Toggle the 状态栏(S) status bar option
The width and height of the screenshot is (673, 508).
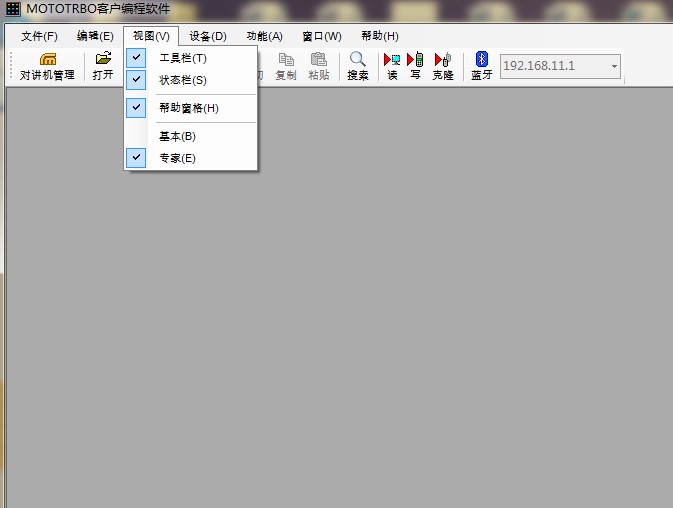183,80
